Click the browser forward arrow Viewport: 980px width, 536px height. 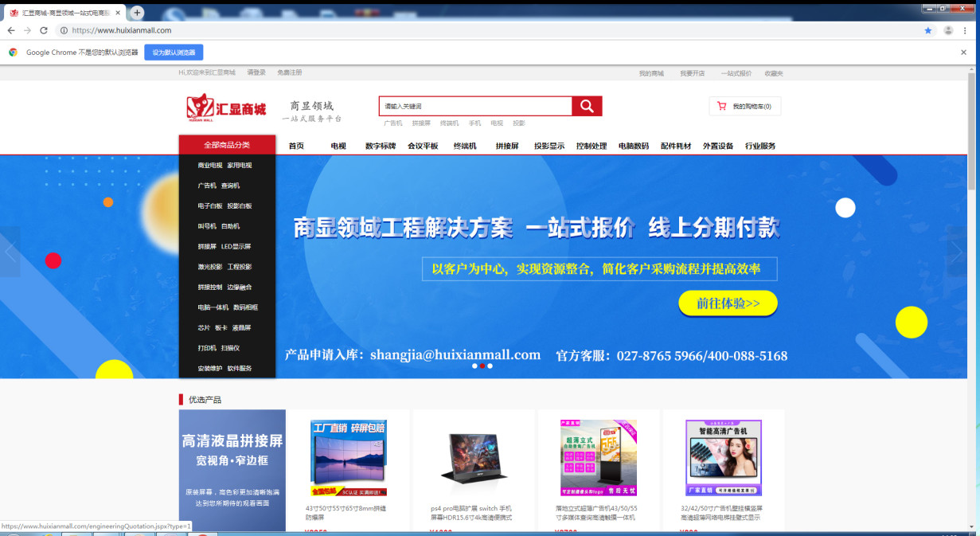pos(27,30)
